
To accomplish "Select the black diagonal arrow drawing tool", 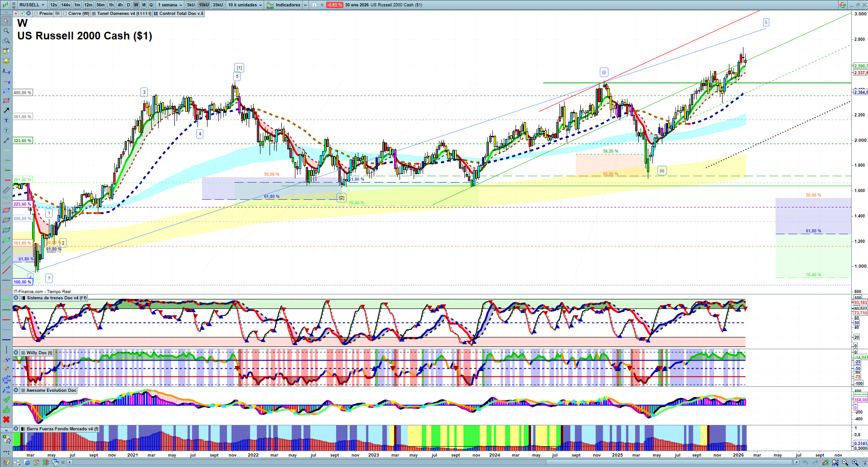I will pos(6,111).
